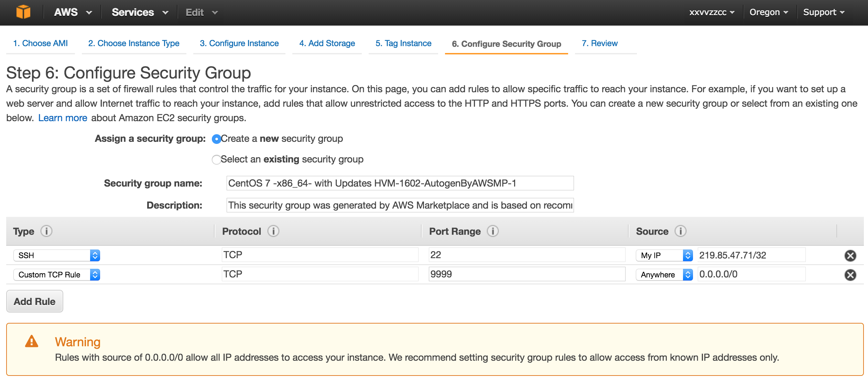
Task: Go to step 7 Review
Action: tap(600, 43)
